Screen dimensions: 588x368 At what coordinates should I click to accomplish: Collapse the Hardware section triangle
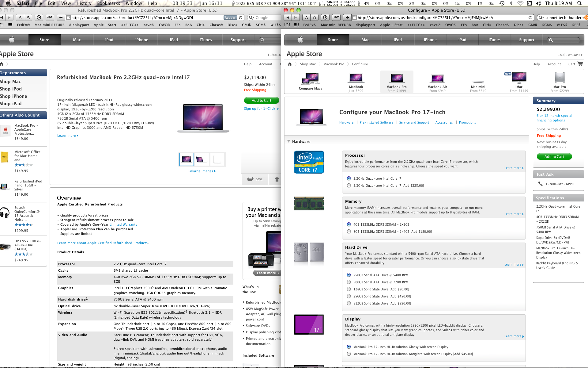(288, 141)
